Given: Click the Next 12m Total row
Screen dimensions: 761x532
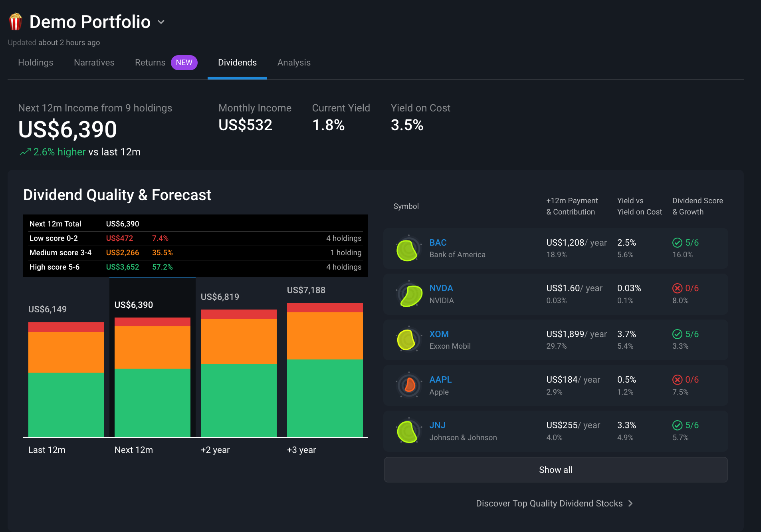Looking at the screenshot, I should [196, 224].
